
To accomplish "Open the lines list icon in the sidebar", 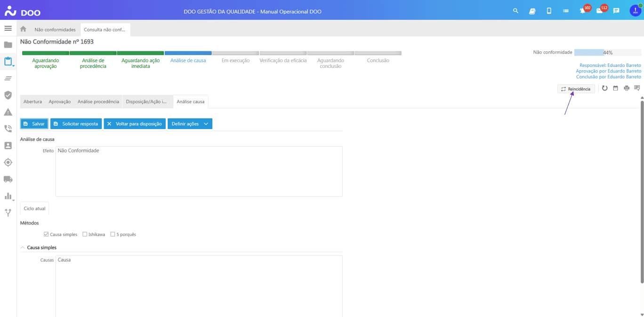I will point(8,78).
